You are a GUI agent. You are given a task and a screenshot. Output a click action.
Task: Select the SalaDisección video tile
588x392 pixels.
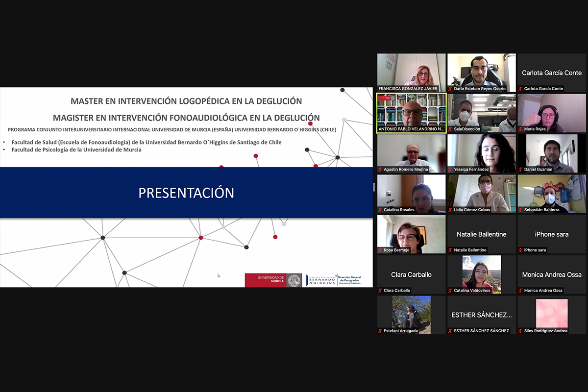coord(482,113)
